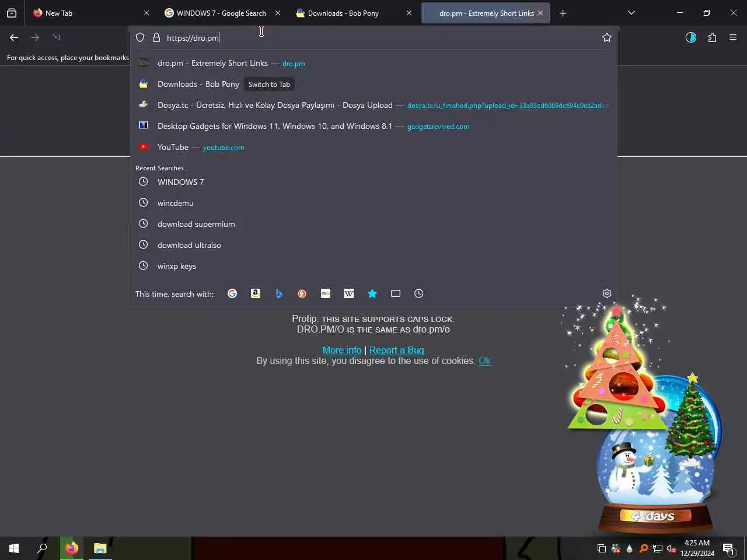Choose recent search wincdemu
The height and width of the screenshot is (560, 747).
pyautogui.click(x=373, y=203)
